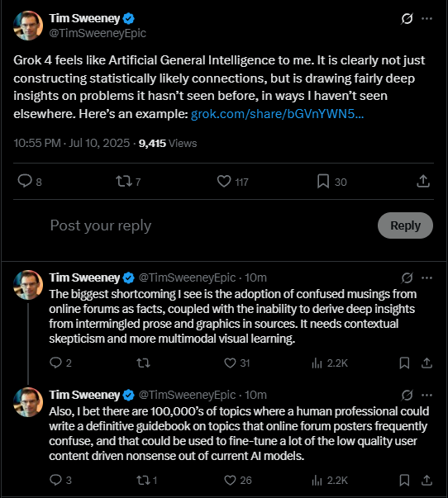The image size is (448, 498).
Task: Open more options on first reply
Action: [x=427, y=277]
